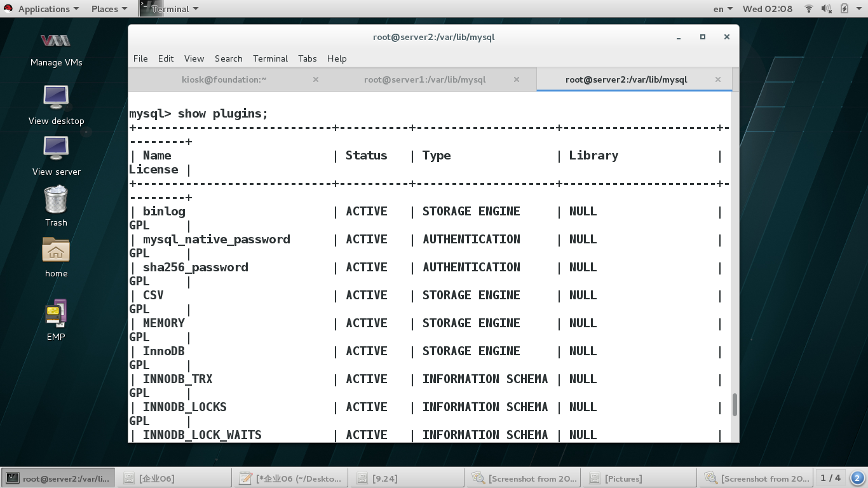Open the EMP desktop icon
The image size is (868, 488).
(56, 320)
